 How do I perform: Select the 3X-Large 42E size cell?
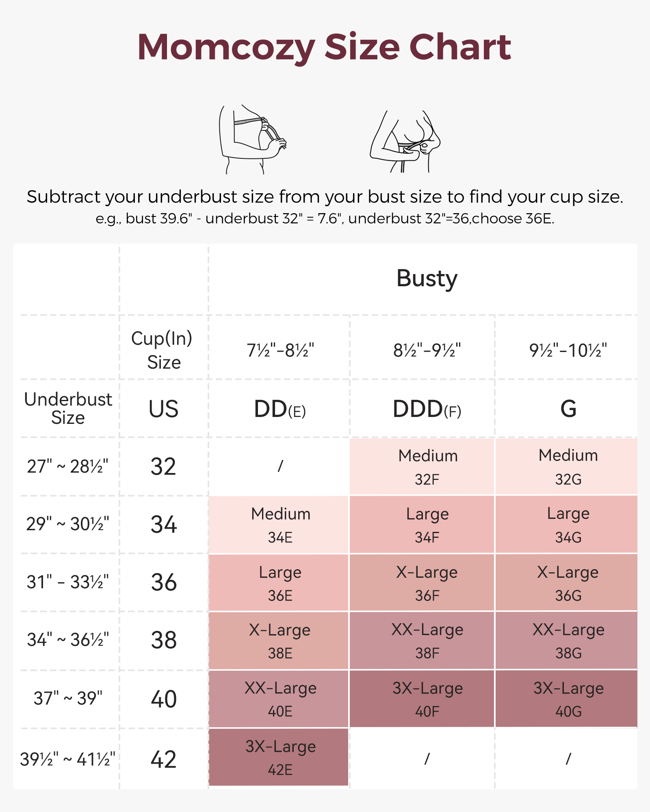[279, 758]
